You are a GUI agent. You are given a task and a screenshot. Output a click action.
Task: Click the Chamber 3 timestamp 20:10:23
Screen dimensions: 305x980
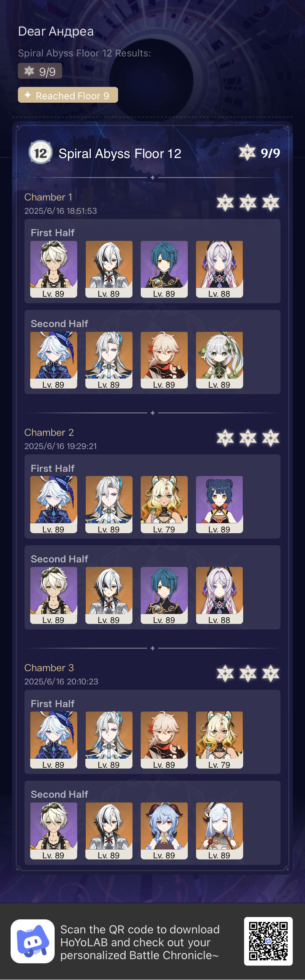click(61, 681)
